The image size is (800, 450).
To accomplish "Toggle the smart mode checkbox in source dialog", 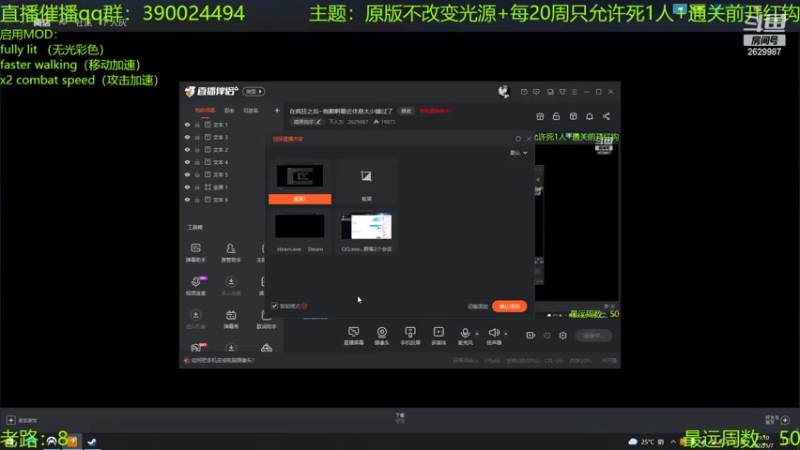I will [274, 306].
